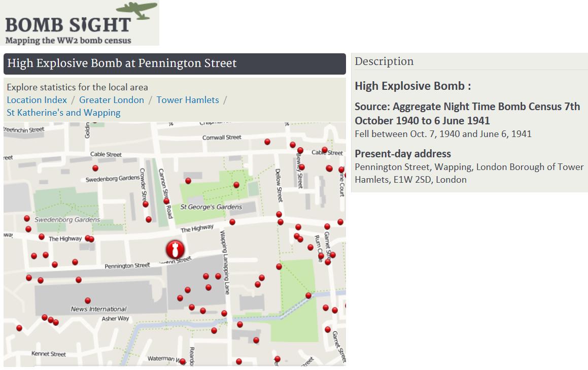This screenshot has height=370, width=588.
Task: Select the bomb marker beside Cornwall Street label
Action: (x=267, y=142)
